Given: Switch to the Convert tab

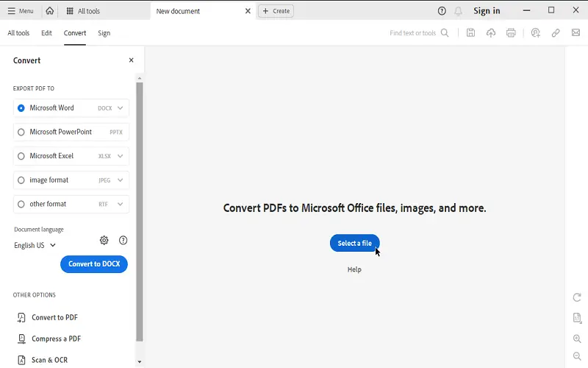Looking at the screenshot, I should coord(75,33).
